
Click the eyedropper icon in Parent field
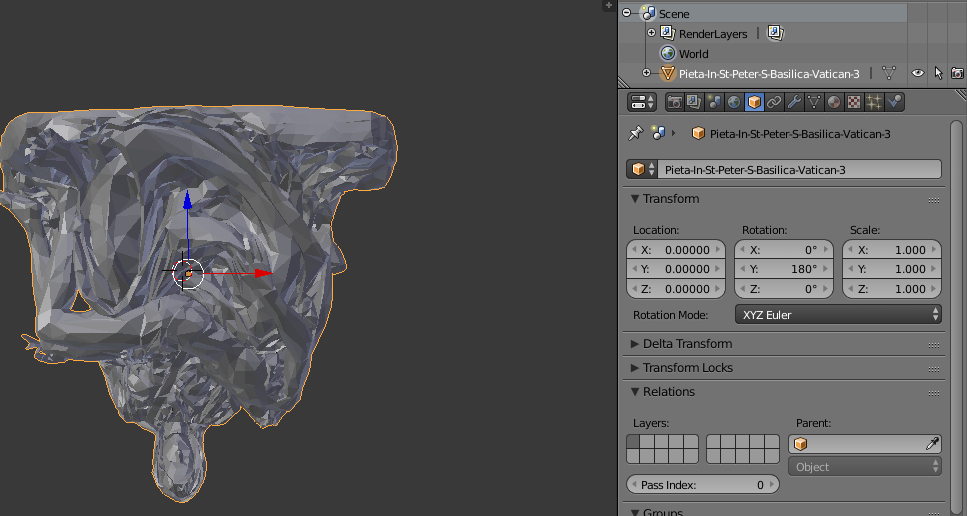[932, 444]
